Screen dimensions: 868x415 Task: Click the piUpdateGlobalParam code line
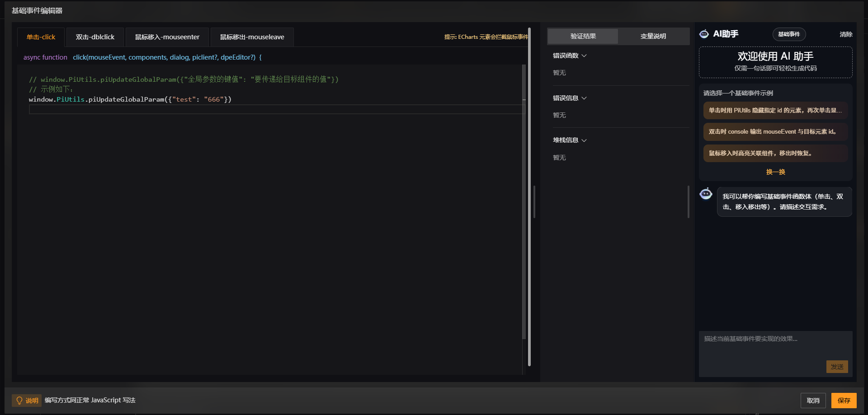(130, 99)
